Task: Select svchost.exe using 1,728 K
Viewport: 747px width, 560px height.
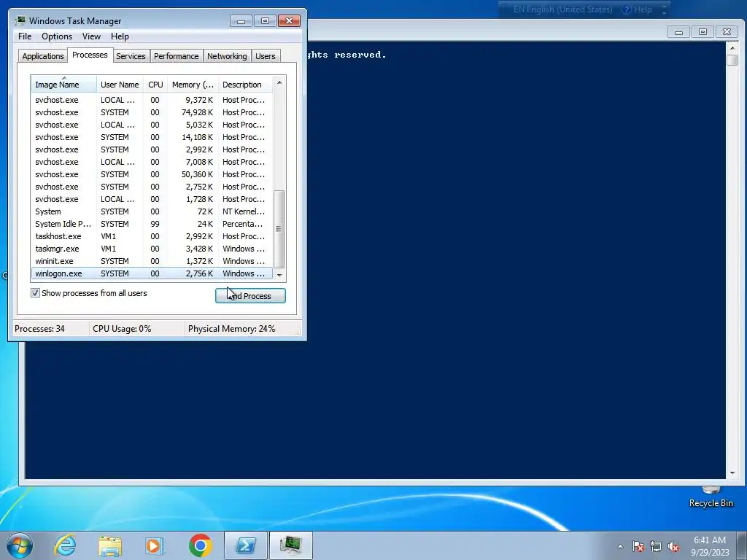Action: (152, 199)
